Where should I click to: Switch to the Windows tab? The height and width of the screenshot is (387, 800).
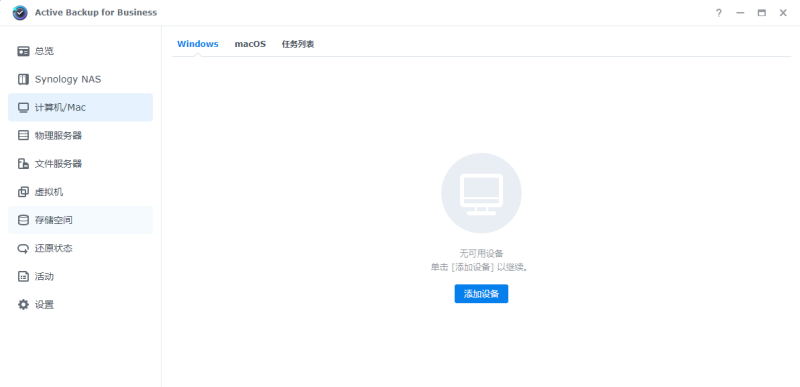197,44
